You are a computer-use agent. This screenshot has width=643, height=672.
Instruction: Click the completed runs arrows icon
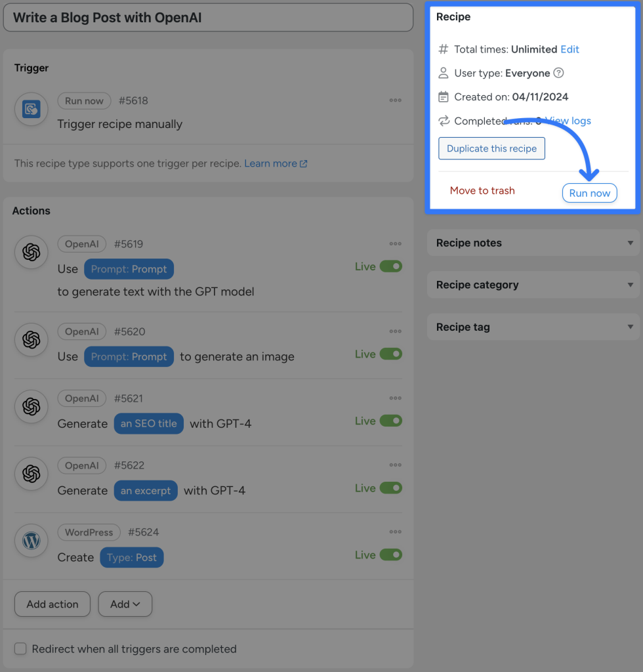click(444, 121)
